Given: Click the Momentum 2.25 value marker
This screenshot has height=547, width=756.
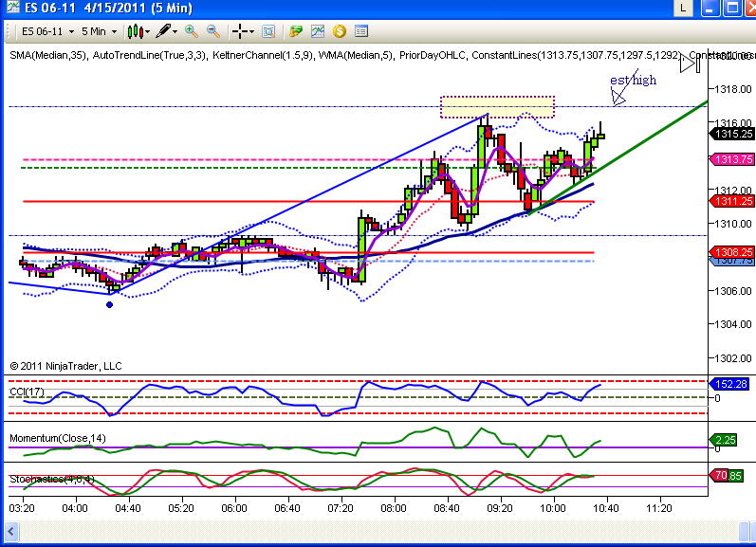Looking at the screenshot, I should (723, 440).
